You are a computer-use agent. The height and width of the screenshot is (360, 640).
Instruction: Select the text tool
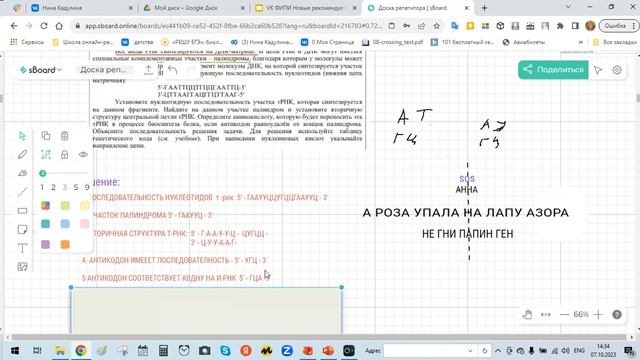(x=22, y=248)
